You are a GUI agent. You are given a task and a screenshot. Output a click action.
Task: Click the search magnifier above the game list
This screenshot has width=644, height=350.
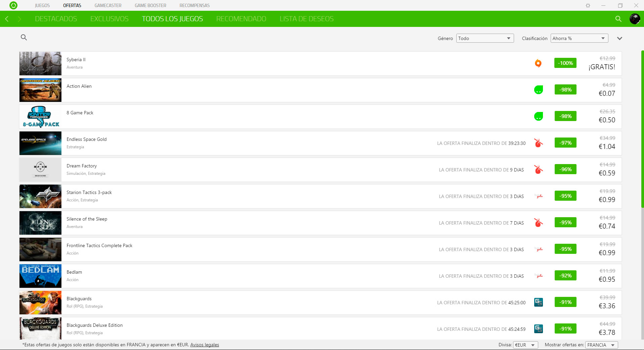24,37
